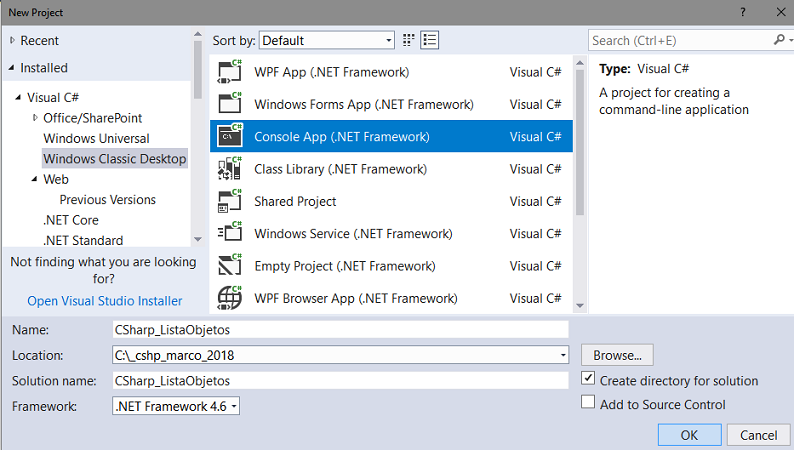Screen dimensions: 794x450
Task: Collapse the Installed node
Action: pos(12,67)
